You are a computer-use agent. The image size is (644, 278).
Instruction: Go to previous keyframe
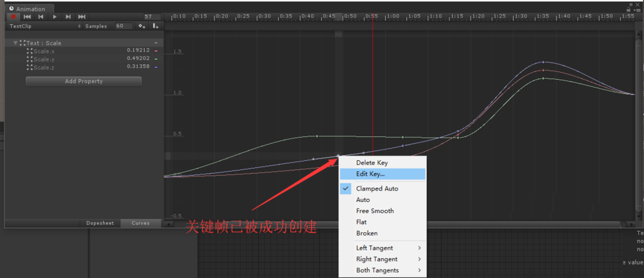click(x=41, y=17)
